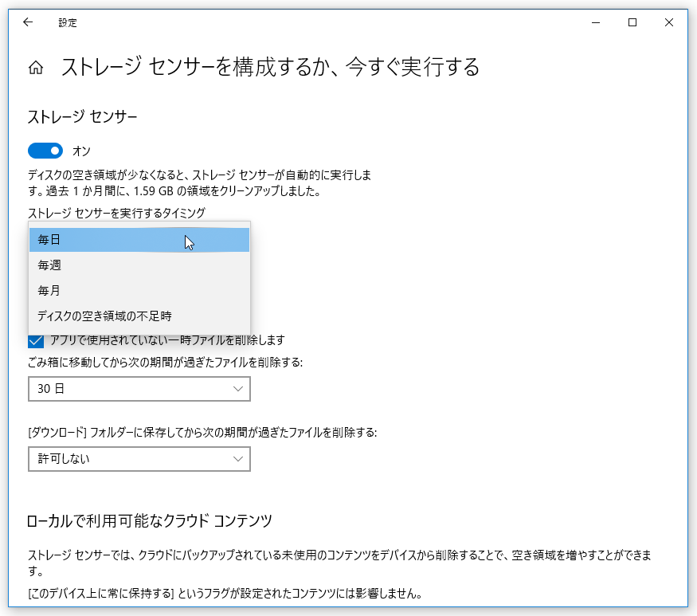Close the 設定 window

[669, 22]
